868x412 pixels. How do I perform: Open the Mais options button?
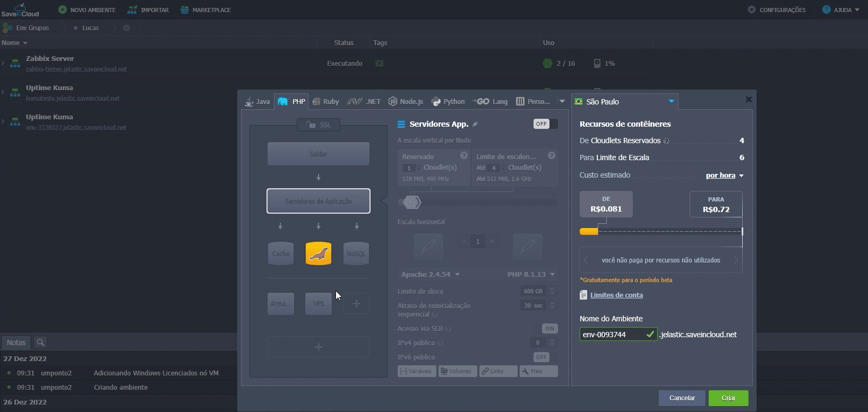pos(538,371)
